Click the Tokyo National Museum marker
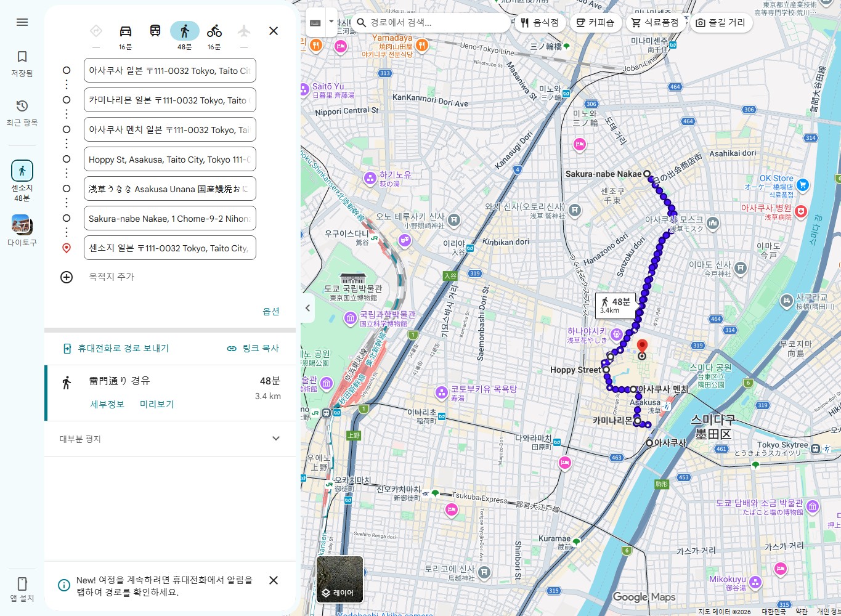Viewport: 841px width, 616px height. (353, 278)
